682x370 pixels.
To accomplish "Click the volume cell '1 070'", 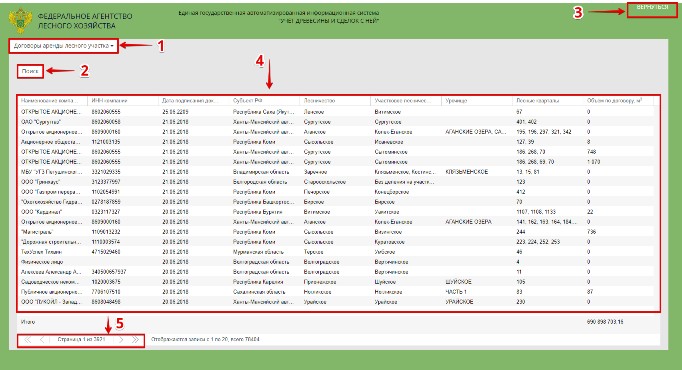I will [593, 162].
